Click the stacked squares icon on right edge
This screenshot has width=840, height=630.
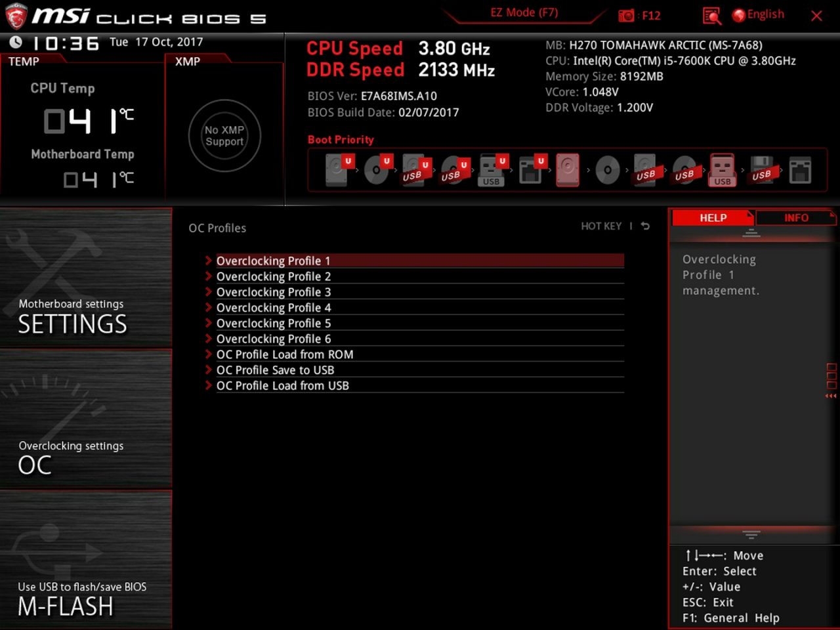(831, 376)
